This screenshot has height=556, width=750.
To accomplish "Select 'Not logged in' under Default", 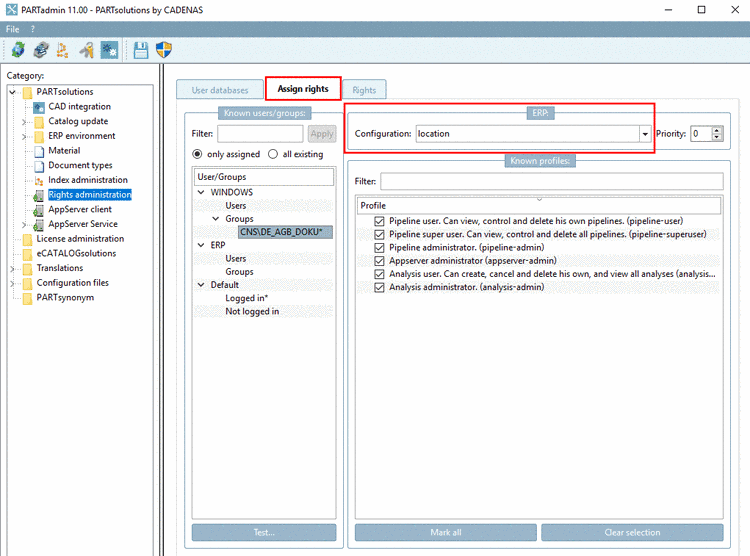I will coord(252,311).
